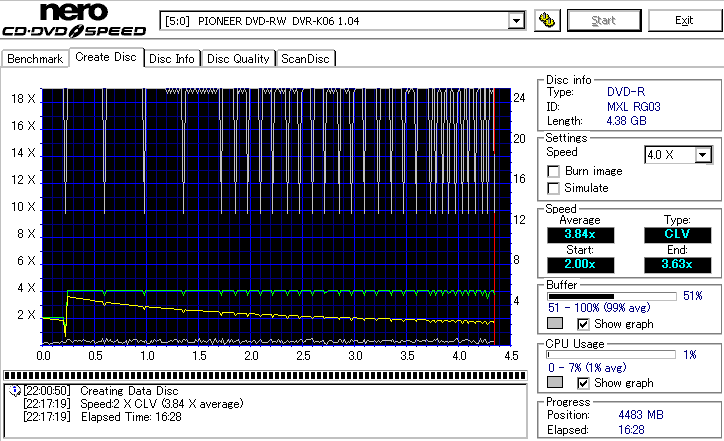Toggle Show graph under Buffer
This screenshot has height=441, width=724.
(x=584, y=324)
